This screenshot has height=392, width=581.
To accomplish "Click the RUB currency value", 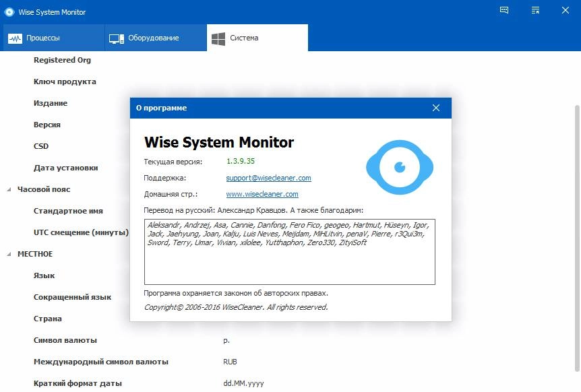I will [x=230, y=362].
